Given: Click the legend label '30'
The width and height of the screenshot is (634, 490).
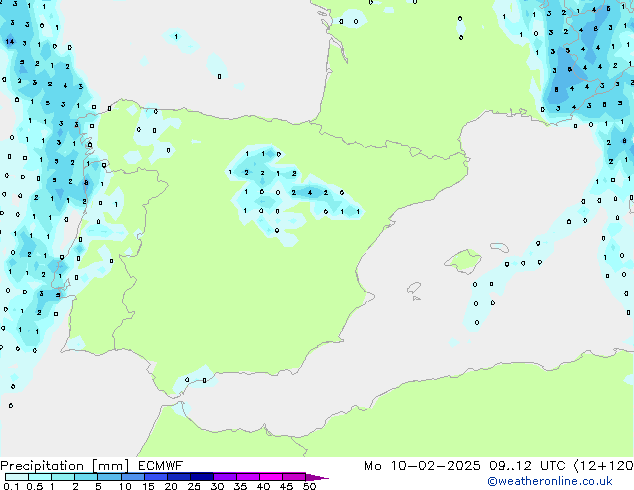Looking at the screenshot, I should 218,486.
